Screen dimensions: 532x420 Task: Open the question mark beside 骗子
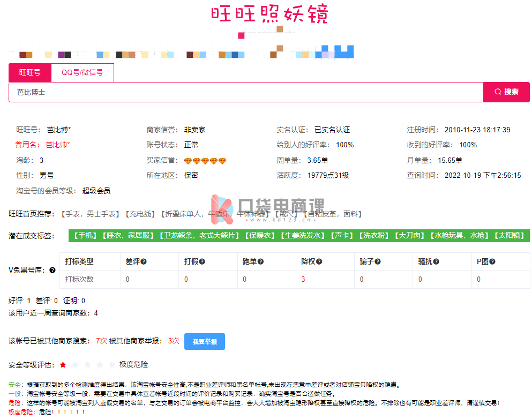(x=378, y=261)
